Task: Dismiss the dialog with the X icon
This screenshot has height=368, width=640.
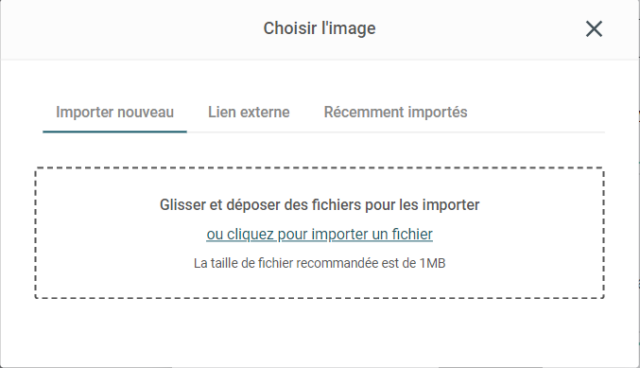Action: coord(594,29)
